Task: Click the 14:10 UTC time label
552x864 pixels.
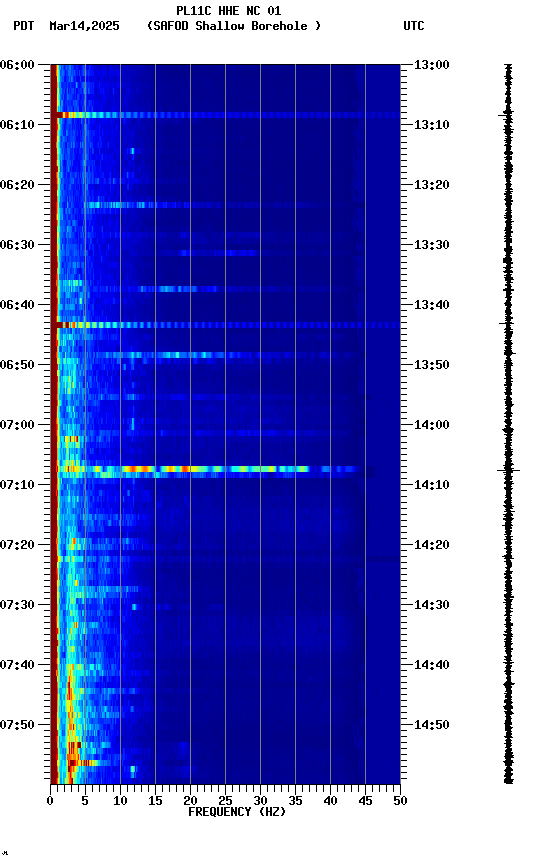Action: (x=432, y=485)
